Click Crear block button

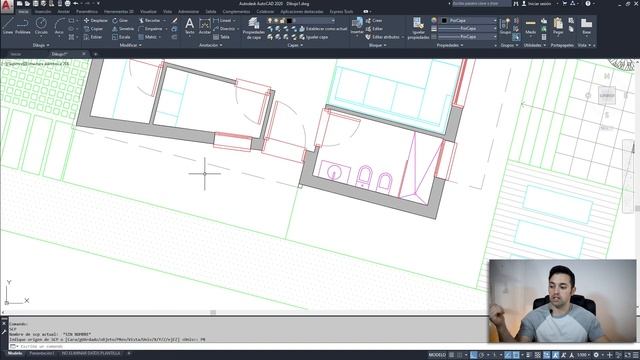pos(374,20)
